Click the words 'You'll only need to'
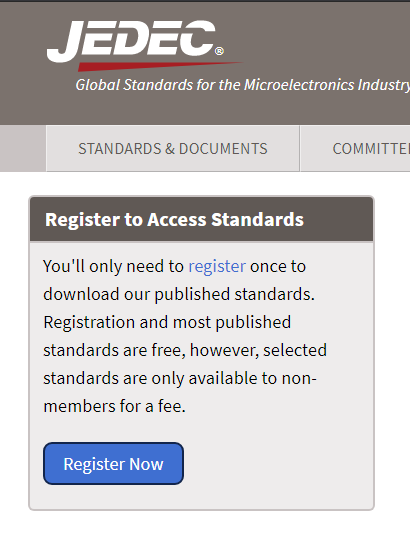Screen dimensions: 410x544 [113, 266]
